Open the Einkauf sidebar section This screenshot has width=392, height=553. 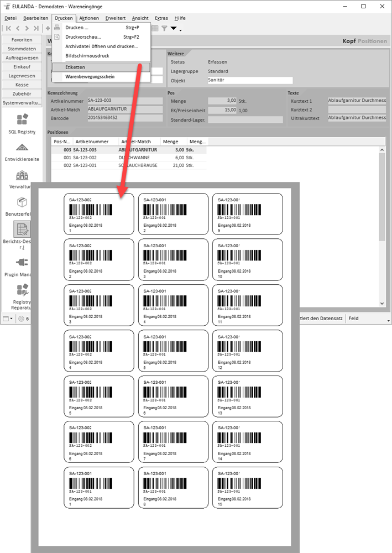pyautogui.click(x=22, y=67)
